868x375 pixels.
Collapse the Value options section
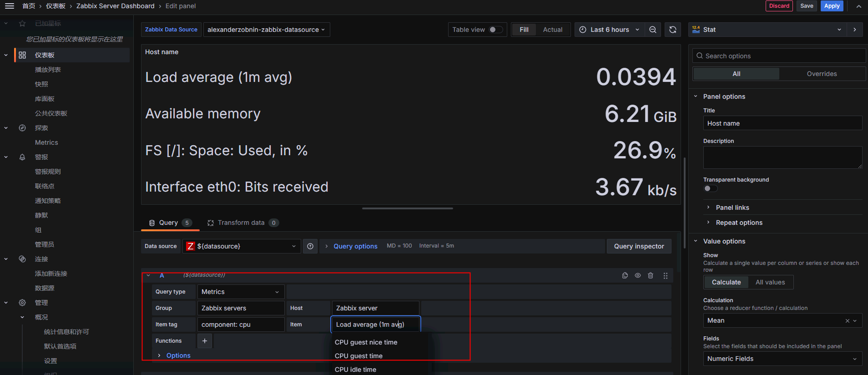724,241
